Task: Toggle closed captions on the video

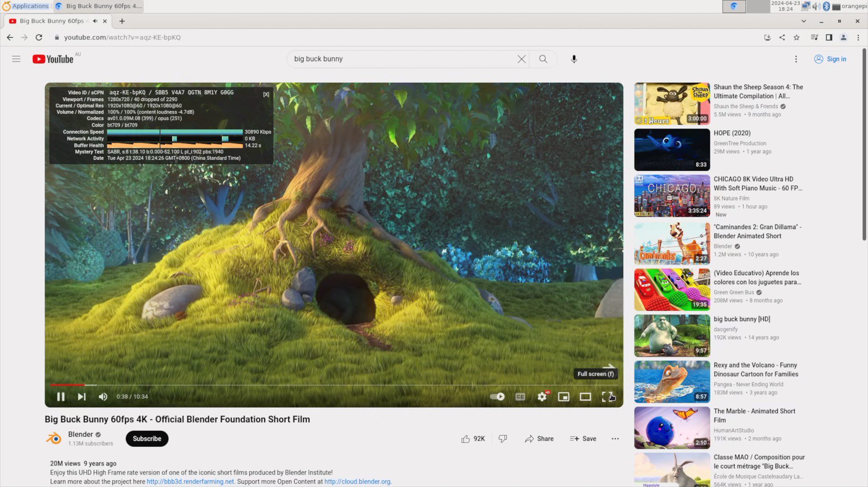Action: coord(520,397)
